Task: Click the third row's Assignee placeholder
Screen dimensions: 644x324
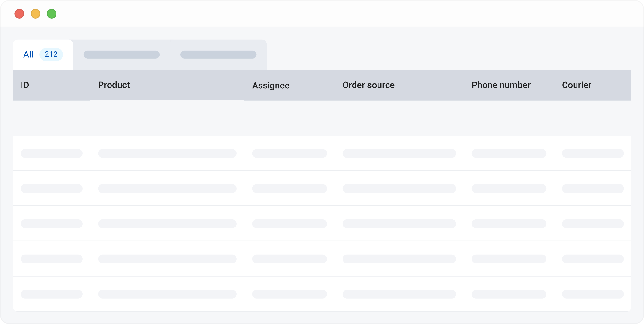Action: coord(289,224)
